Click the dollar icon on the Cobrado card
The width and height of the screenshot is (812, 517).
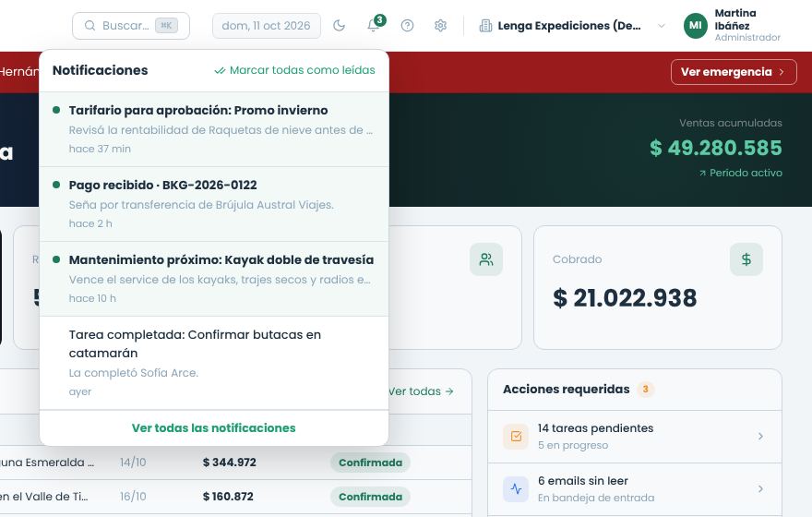click(x=746, y=259)
